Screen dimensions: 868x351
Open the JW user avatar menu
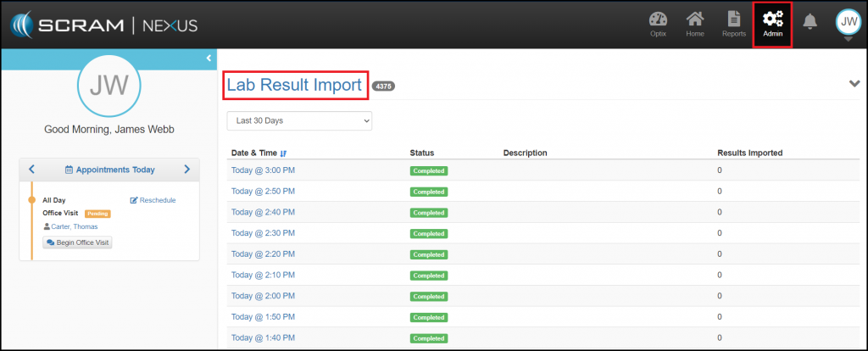point(848,22)
